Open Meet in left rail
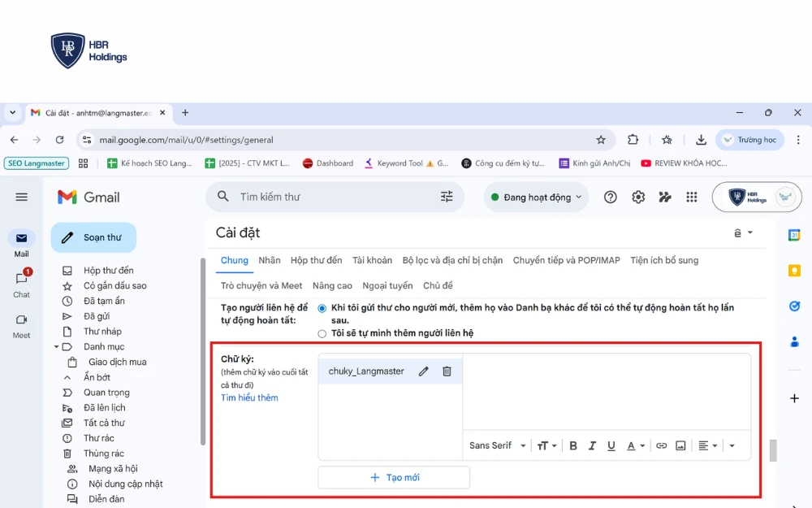 coord(21,327)
